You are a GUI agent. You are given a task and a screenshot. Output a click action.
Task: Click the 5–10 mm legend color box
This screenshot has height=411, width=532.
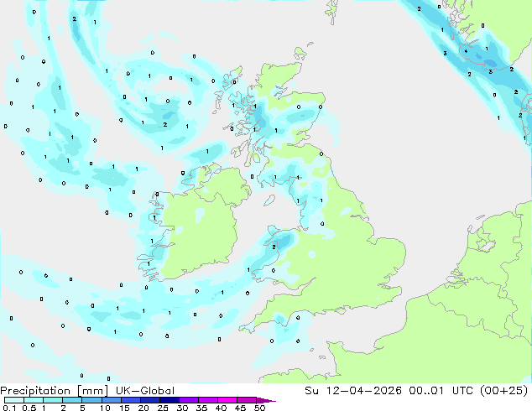(91, 400)
